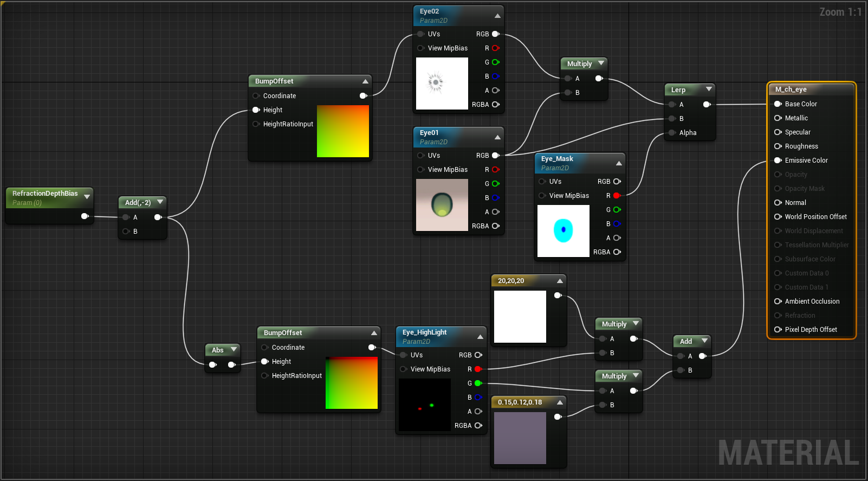Click Lerp Alpha input pin
The width and height of the screenshot is (868, 481).
click(x=672, y=133)
